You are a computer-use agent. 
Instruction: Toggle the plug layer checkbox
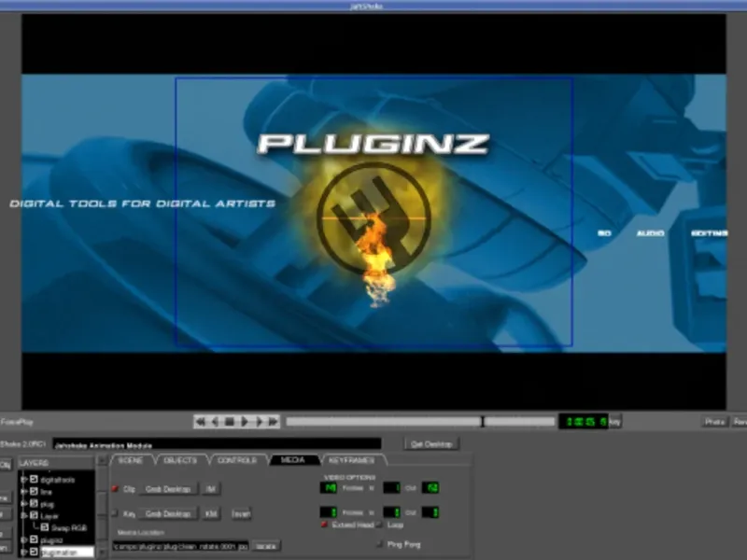coord(34,503)
